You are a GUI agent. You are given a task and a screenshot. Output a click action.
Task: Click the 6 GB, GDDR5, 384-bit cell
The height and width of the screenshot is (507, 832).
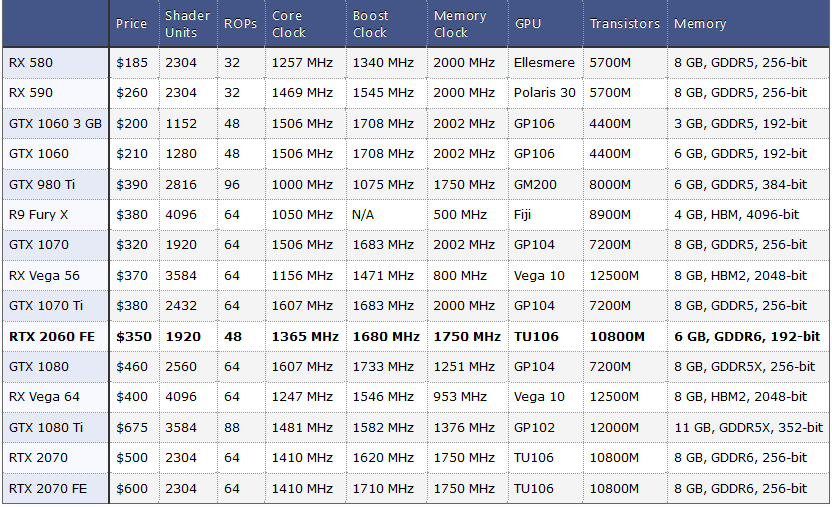(741, 185)
